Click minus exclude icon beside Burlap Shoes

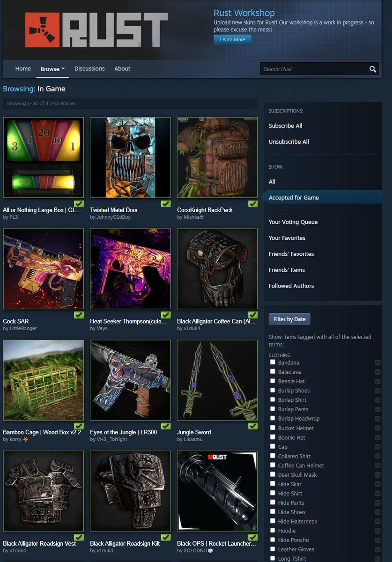click(x=377, y=391)
